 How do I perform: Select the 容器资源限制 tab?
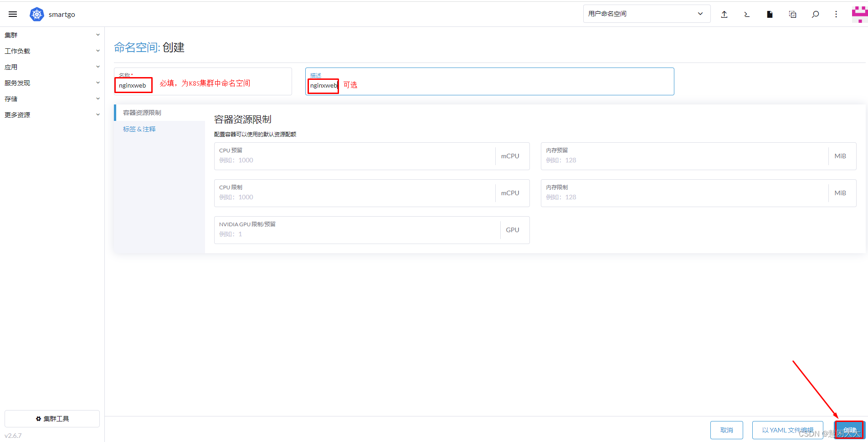159,113
